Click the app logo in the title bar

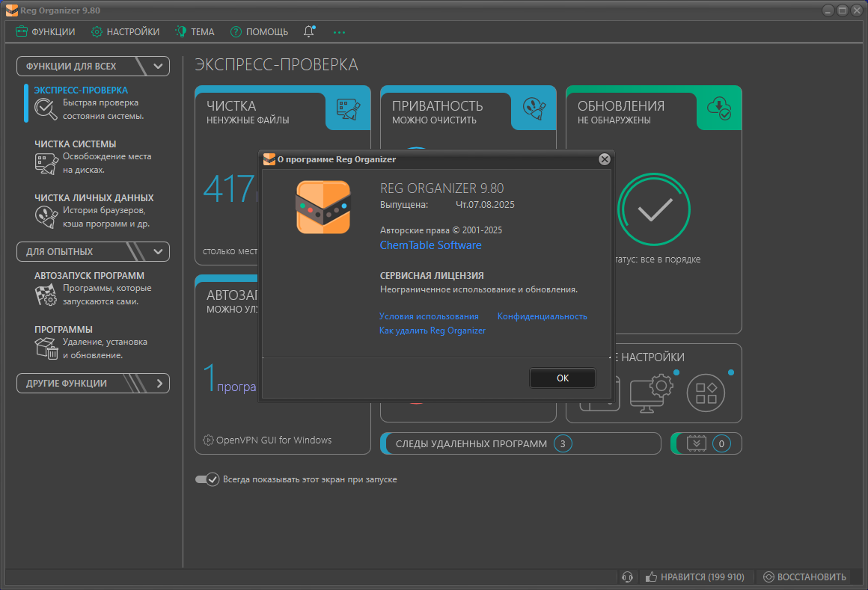12,10
